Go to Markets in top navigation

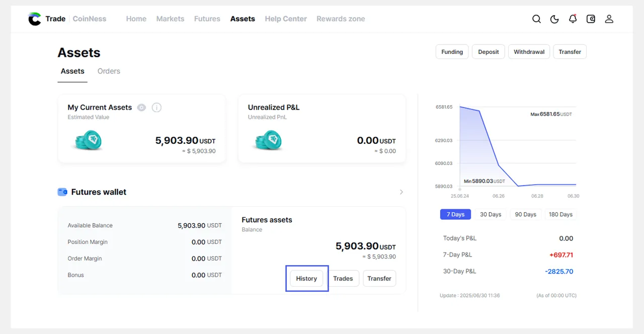click(x=170, y=19)
